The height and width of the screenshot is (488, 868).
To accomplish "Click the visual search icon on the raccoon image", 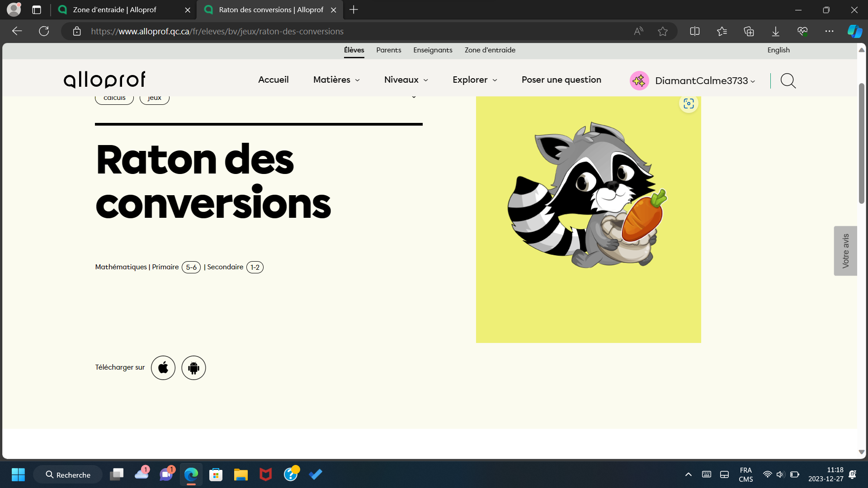I will pyautogui.click(x=688, y=103).
